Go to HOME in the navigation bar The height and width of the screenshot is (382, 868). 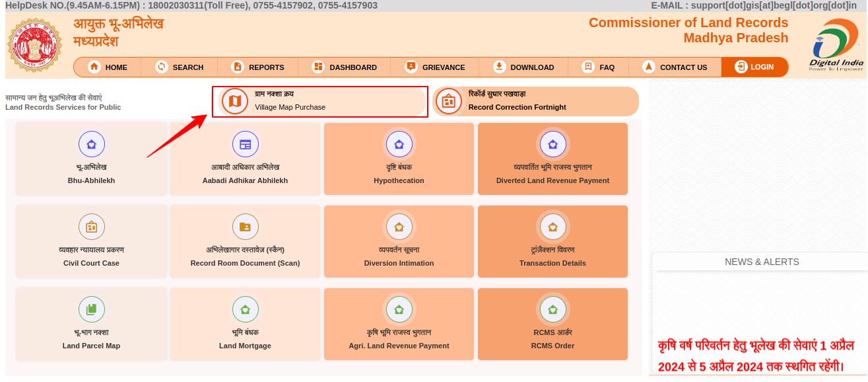point(108,67)
